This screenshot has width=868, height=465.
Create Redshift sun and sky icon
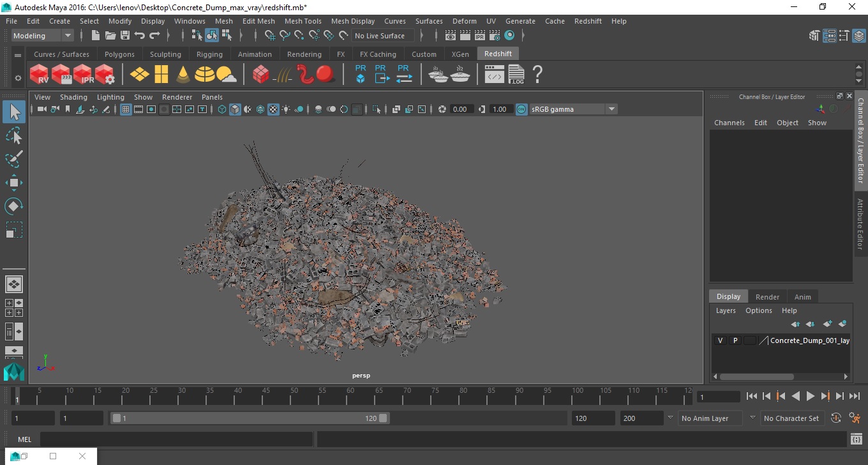coord(227,74)
